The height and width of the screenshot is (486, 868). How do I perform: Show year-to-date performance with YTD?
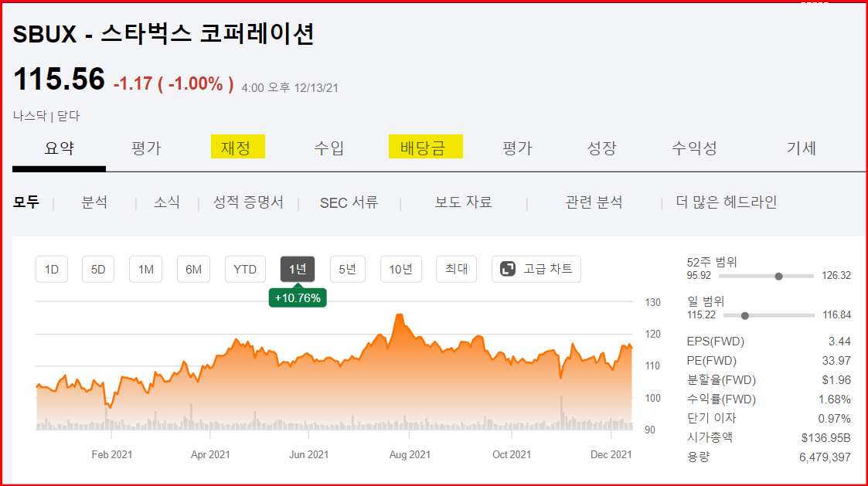tap(245, 269)
